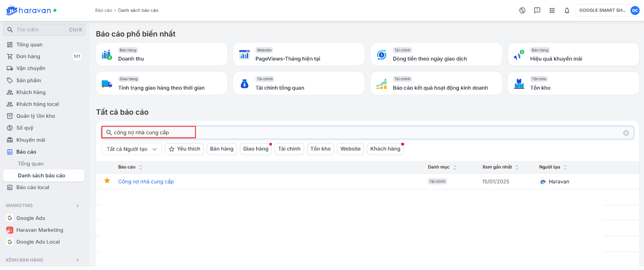This screenshot has height=270, width=644.
Task: Toggle the Yêu thích filter
Action: [184, 149]
